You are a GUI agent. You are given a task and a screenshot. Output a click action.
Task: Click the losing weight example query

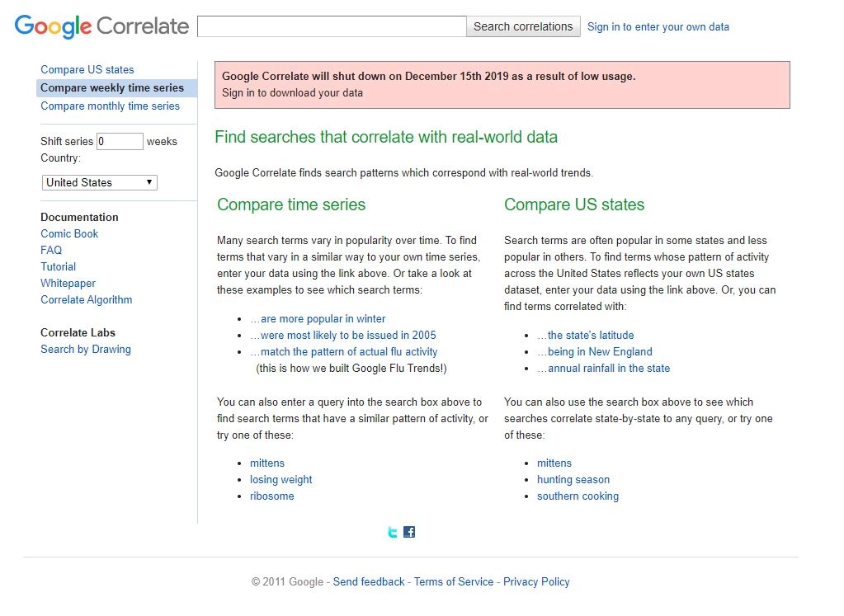pyautogui.click(x=281, y=480)
